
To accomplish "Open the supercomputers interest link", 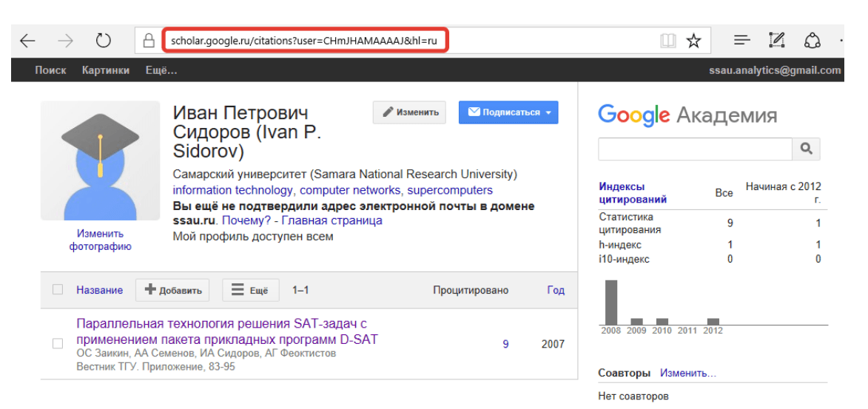I will [450, 190].
